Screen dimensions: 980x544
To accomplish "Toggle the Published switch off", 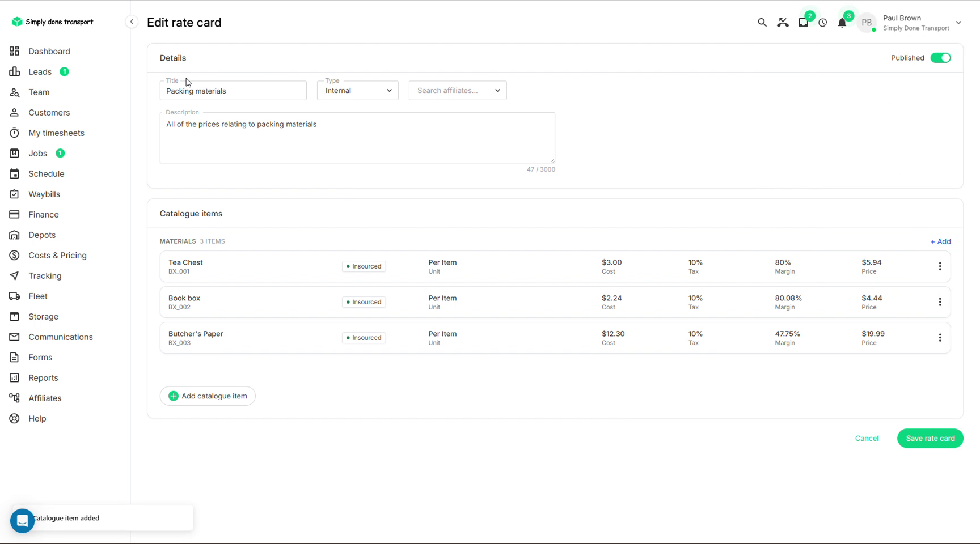I will click(941, 58).
